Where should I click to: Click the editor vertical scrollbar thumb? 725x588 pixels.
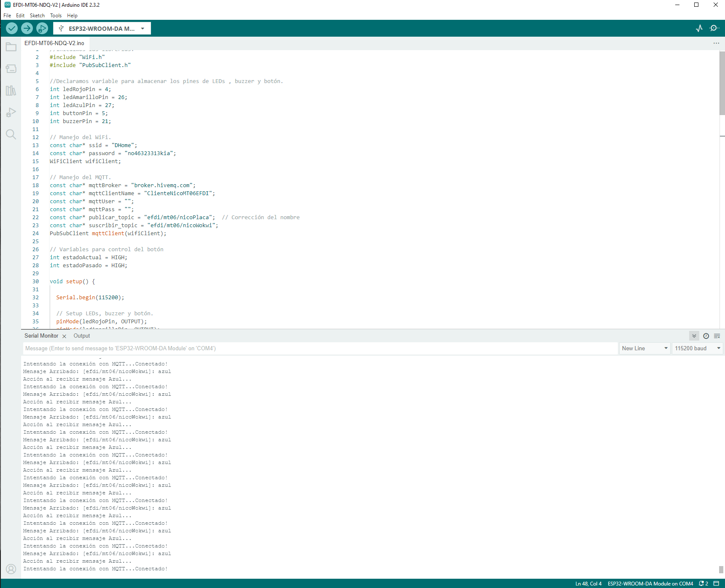pyautogui.click(x=722, y=83)
